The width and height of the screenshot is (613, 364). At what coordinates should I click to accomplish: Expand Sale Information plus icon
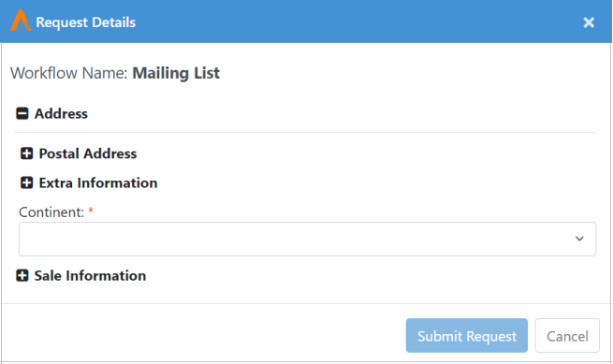coord(22,275)
